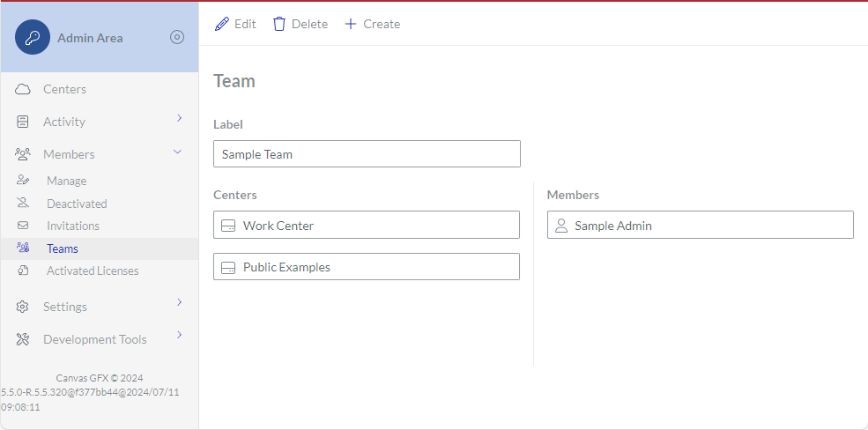
Task: Open the Public Examples center entry
Action: [x=367, y=267]
